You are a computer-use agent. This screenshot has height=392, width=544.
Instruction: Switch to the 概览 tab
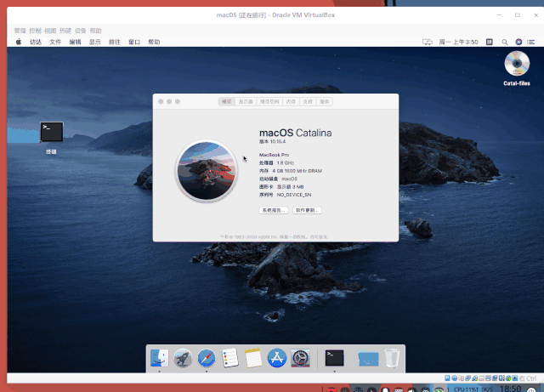pos(227,101)
